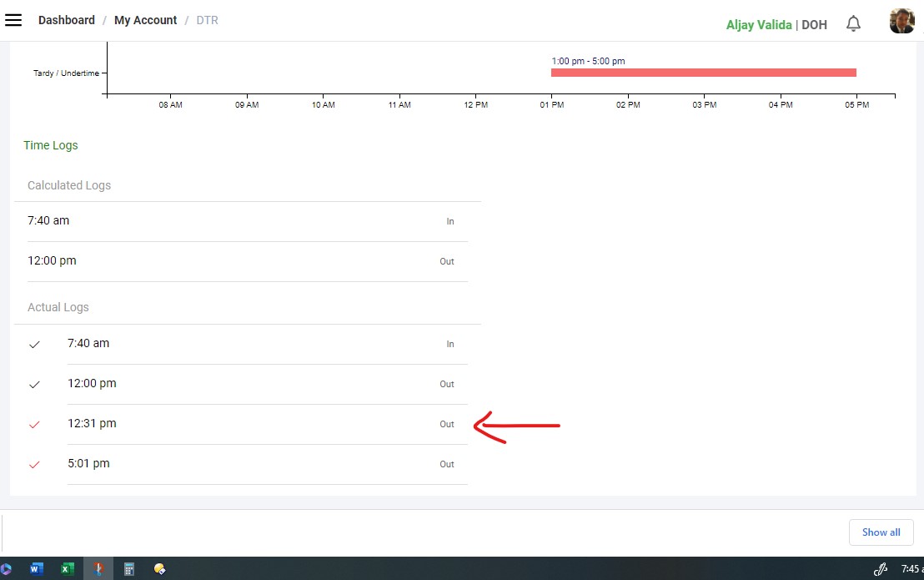Click the Aljay Valida username

[x=759, y=25]
